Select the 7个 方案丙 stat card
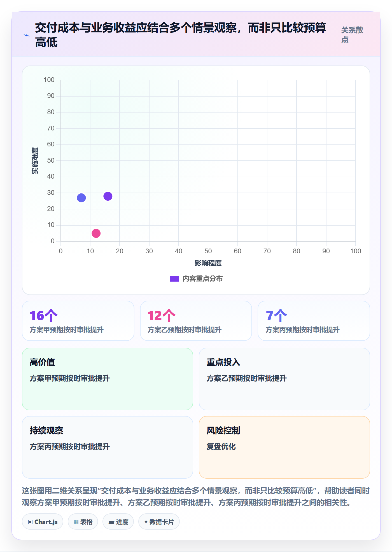 [314, 321]
